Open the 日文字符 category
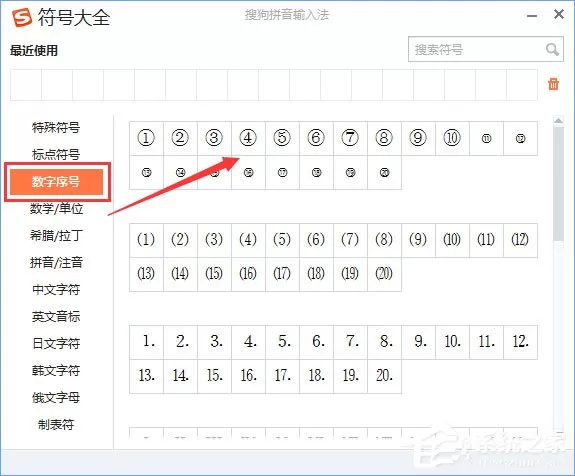The image size is (575, 476). [x=56, y=343]
